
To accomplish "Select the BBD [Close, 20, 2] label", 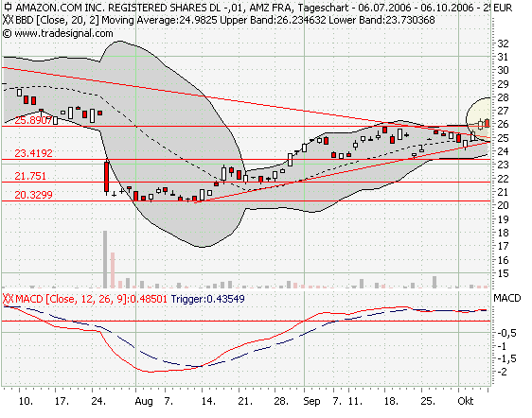I will pyautogui.click(x=58, y=21).
